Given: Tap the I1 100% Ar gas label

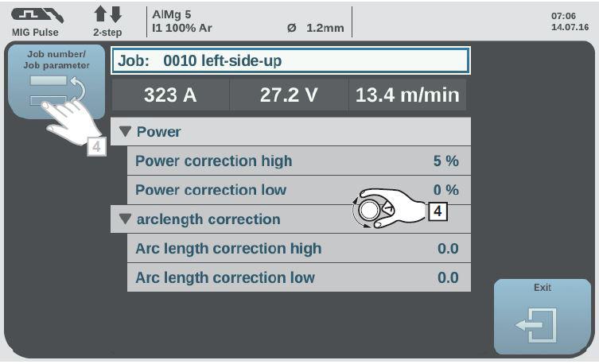Looking at the screenshot, I should click(x=182, y=28).
